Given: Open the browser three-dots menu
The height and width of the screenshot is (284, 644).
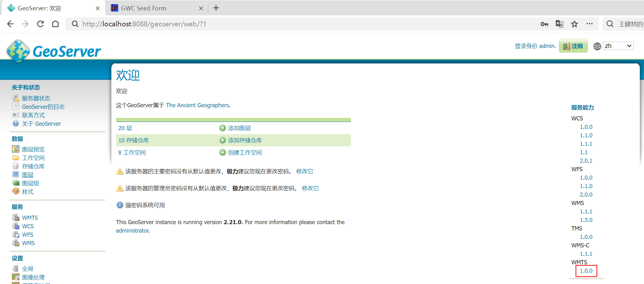Looking at the screenshot, I should click(590, 24).
